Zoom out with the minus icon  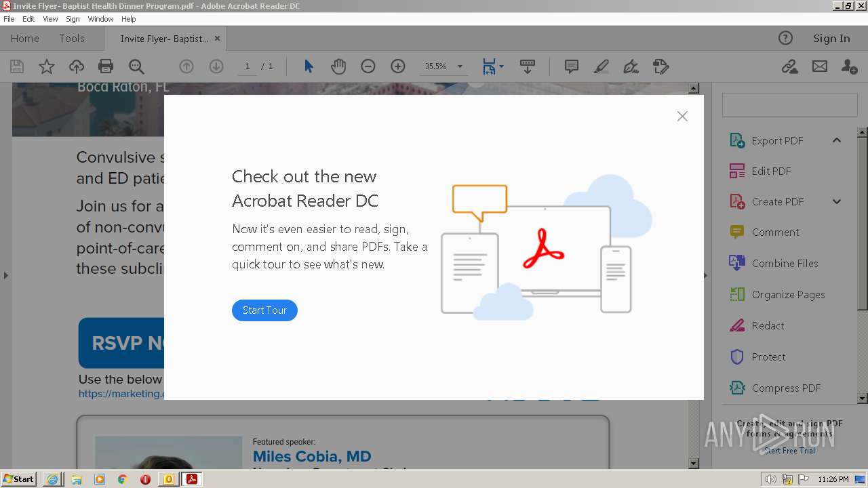click(368, 66)
